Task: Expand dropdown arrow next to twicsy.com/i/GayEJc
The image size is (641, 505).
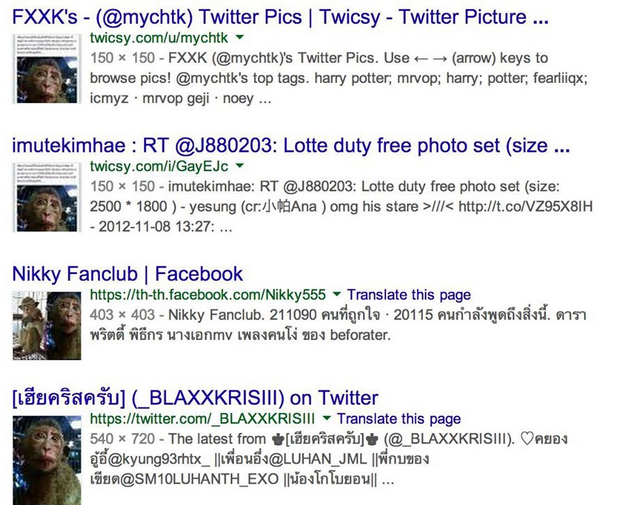Action: click(x=240, y=166)
